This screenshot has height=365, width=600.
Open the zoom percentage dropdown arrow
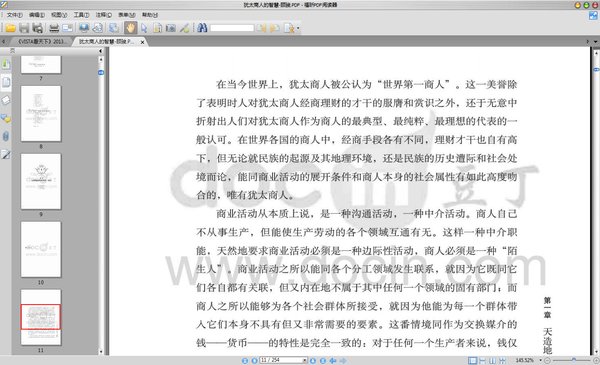click(x=540, y=360)
